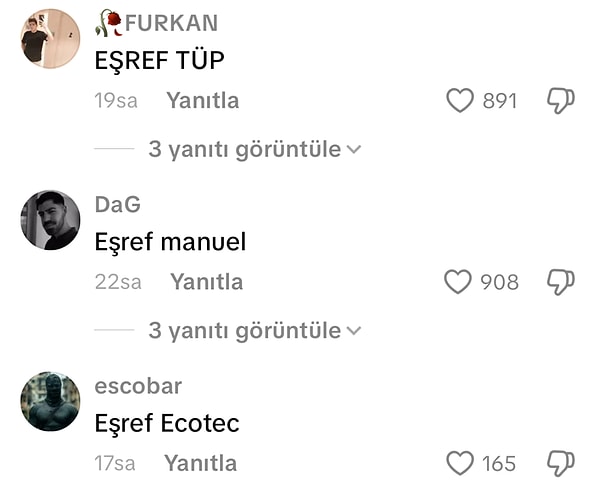This screenshot has width=600, height=496.
Task: Select the 'EŞREF TÜP' comment text
Action: pos(159,61)
